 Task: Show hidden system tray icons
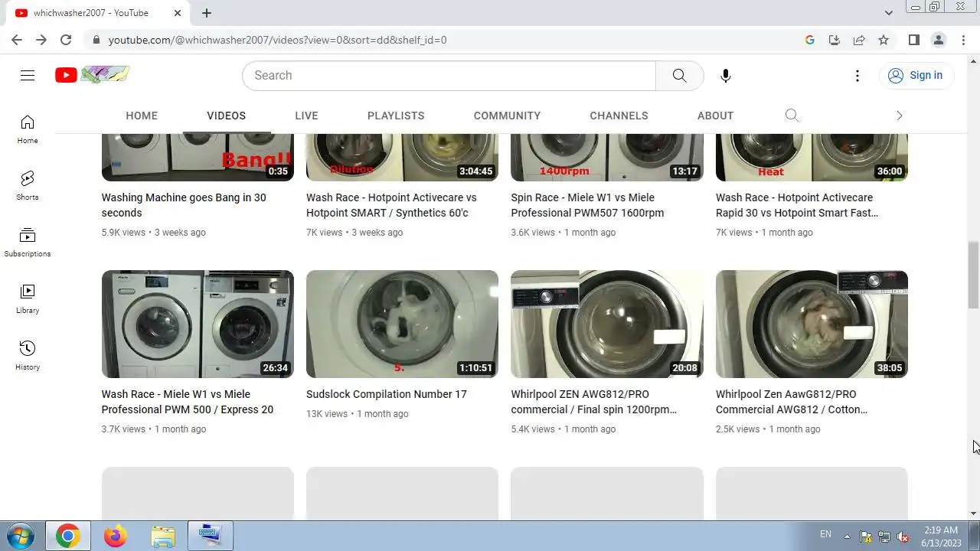(x=847, y=536)
